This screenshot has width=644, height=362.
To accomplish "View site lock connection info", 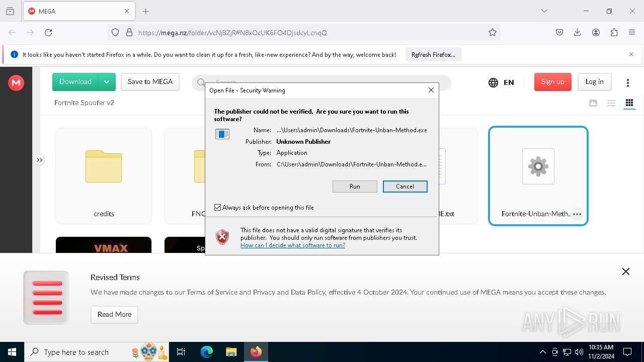I will click(129, 33).
